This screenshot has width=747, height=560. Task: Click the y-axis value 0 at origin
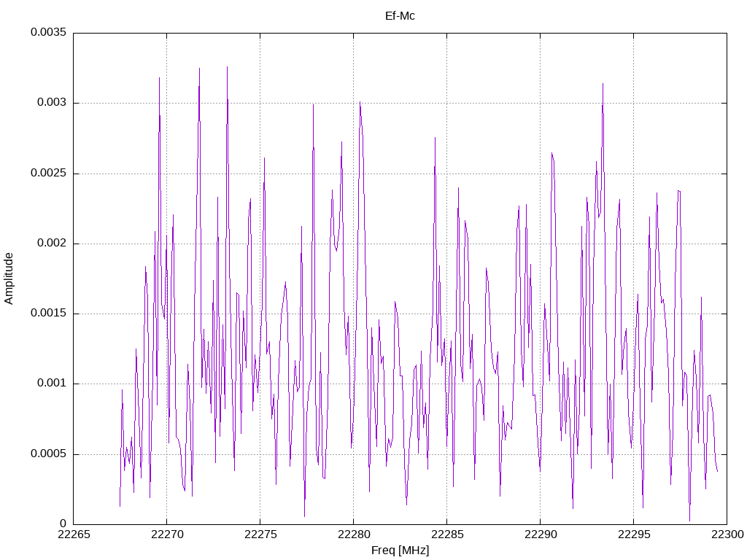(x=63, y=524)
